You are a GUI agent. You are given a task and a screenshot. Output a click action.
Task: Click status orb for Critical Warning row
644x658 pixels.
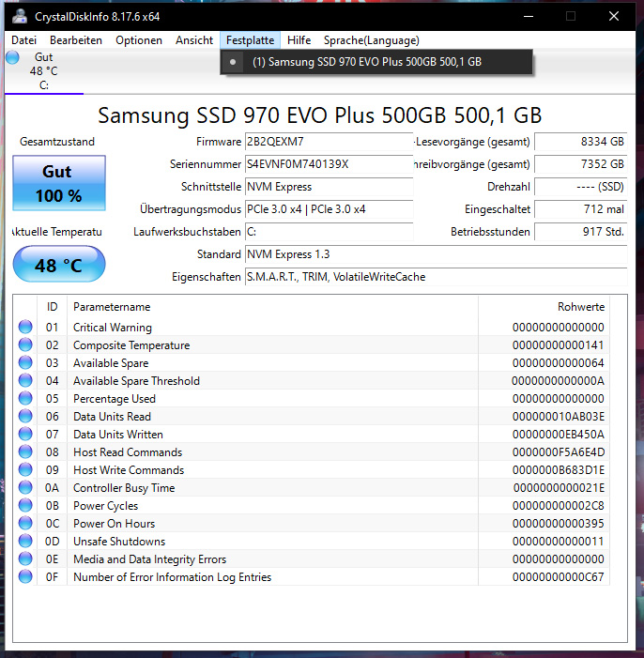tap(25, 327)
